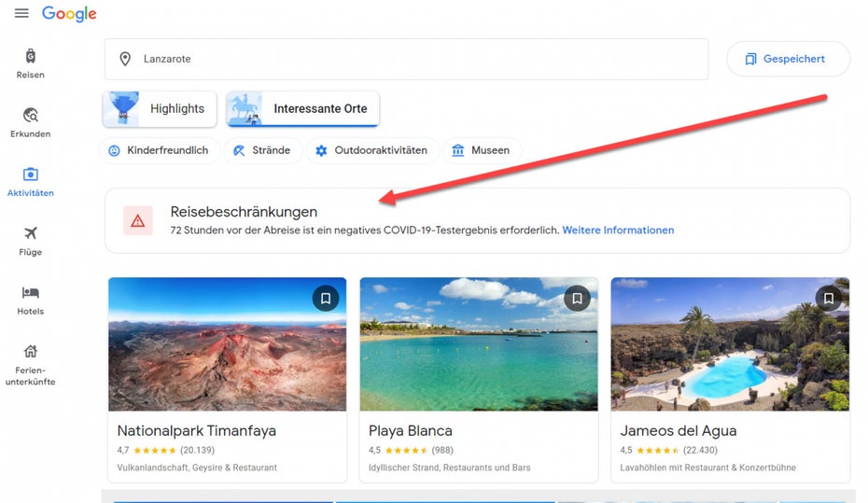Save Jameos del Agua with bookmark icon
Screen dimensions: 868x503
(x=829, y=299)
